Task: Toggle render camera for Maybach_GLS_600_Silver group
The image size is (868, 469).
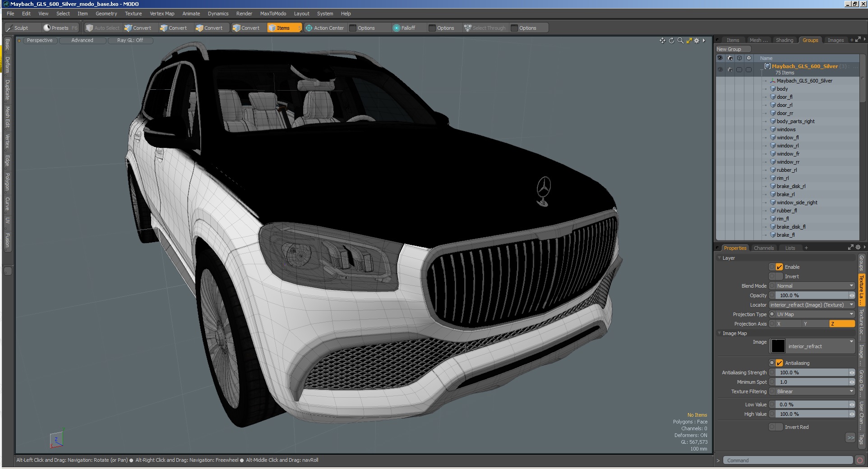Action: click(730, 69)
